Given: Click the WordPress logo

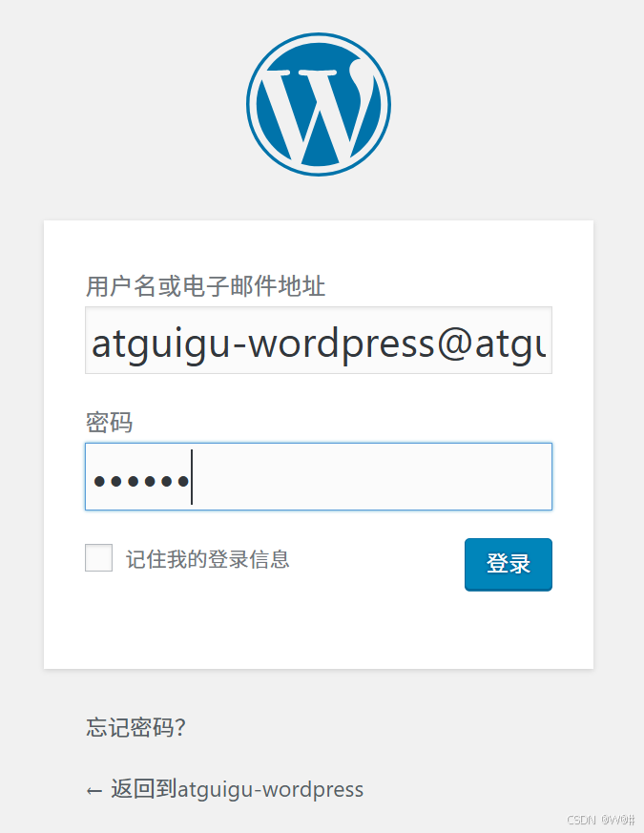Looking at the screenshot, I should point(319,104).
